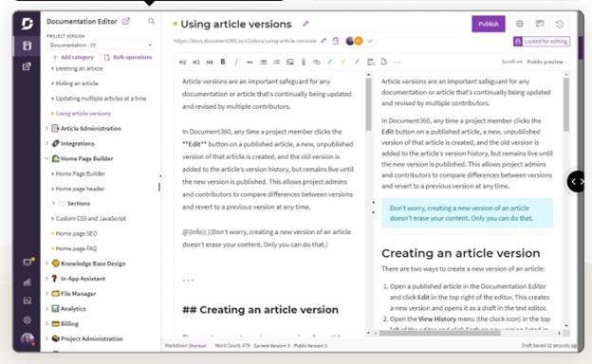The height and width of the screenshot is (364, 592).
Task: Toggle Public preview pane
Action: tap(545, 62)
